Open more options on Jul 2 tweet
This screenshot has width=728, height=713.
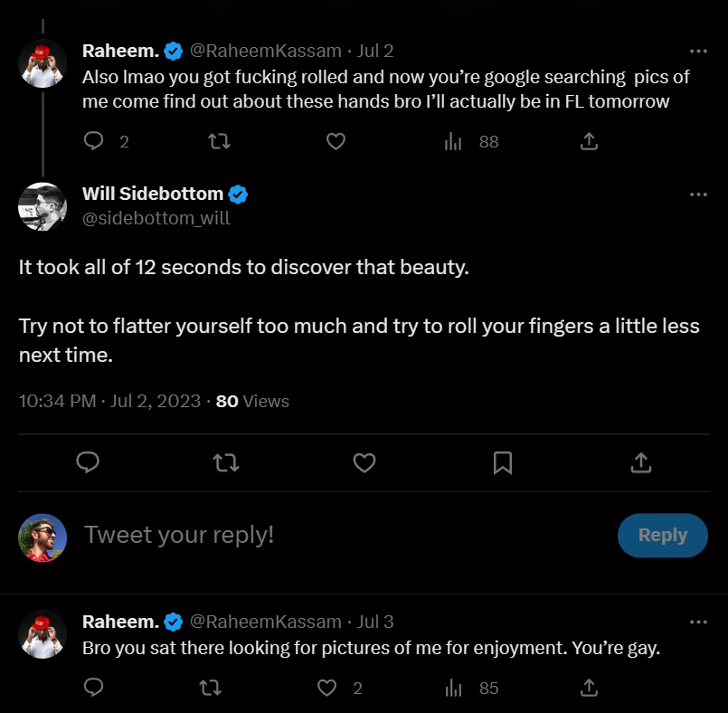point(698,51)
